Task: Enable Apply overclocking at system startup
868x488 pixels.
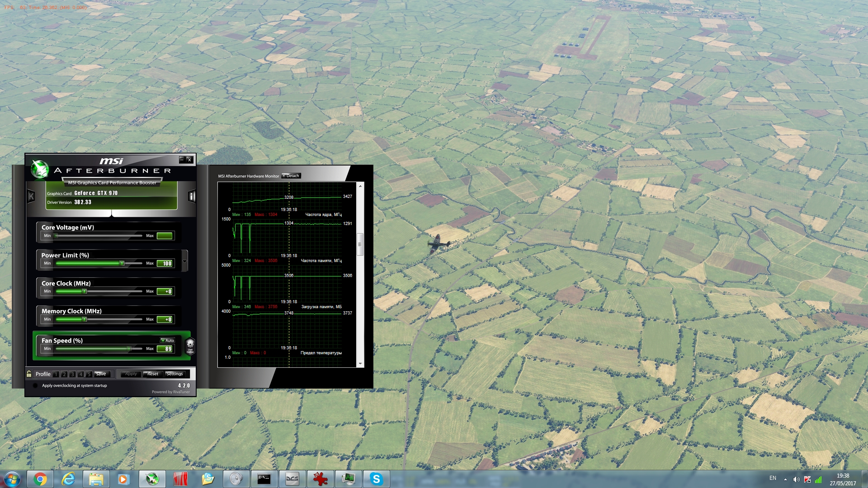Action: [x=35, y=385]
